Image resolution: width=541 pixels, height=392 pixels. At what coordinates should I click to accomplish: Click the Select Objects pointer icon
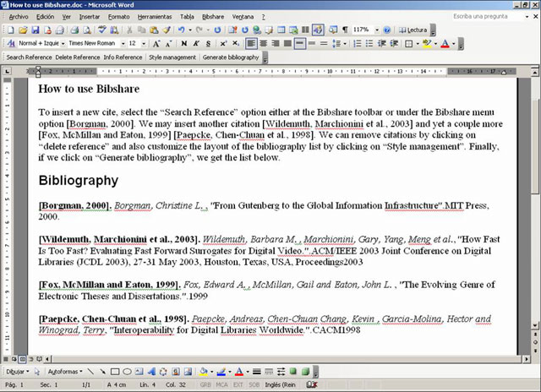(37, 372)
